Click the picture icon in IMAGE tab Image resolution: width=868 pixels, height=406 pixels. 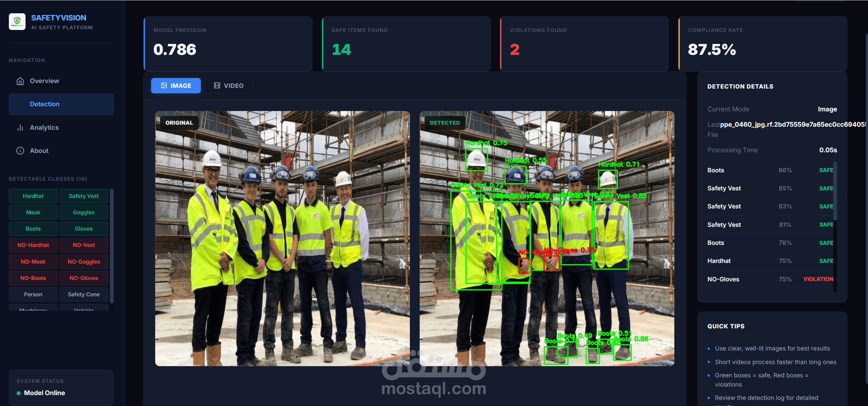click(164, 85)
